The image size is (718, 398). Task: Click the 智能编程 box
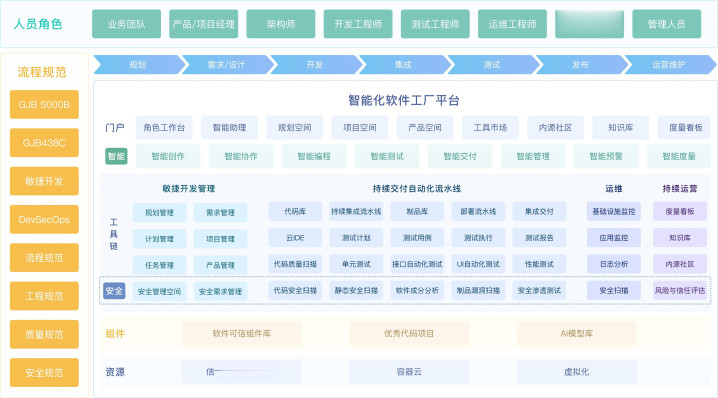[x=314, y=156]
